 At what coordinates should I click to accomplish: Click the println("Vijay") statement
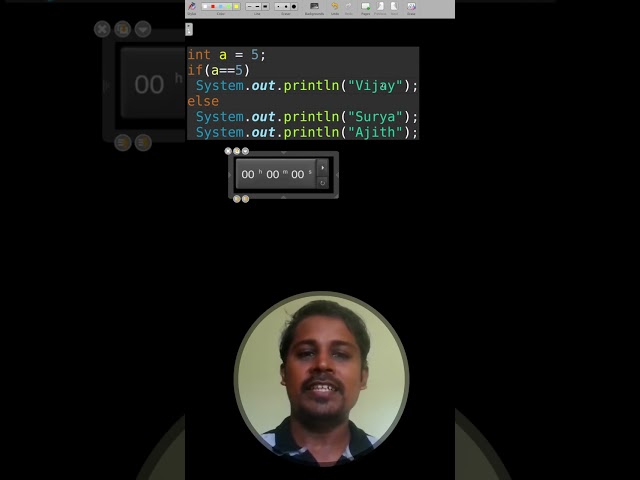tap(307, 86)
